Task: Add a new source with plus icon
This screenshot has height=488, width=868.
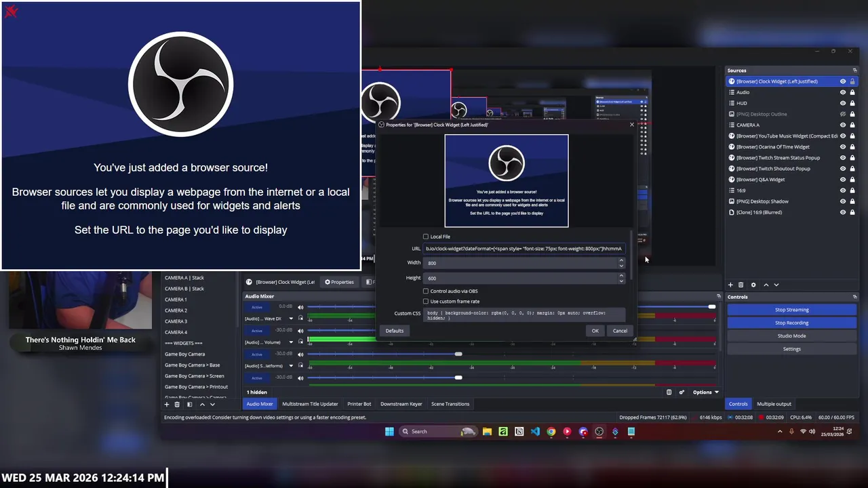Action: pyautogui.click(x=730, y=285)
